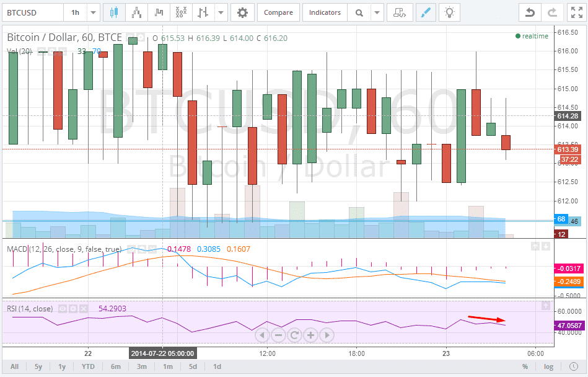Screen dimensions: 588x377
Task: Open the Indicators menu
Action: [x=325, y=12]
